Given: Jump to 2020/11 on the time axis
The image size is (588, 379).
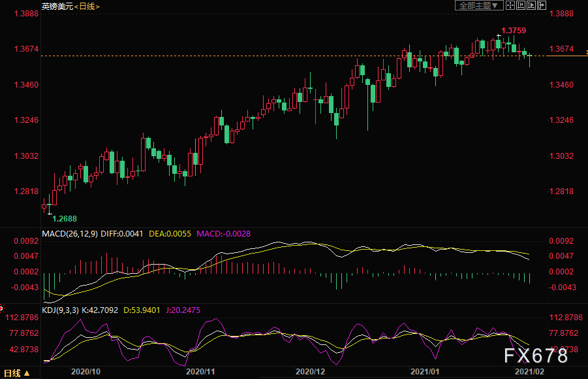Looking at the screenshot, I should 200,372.
